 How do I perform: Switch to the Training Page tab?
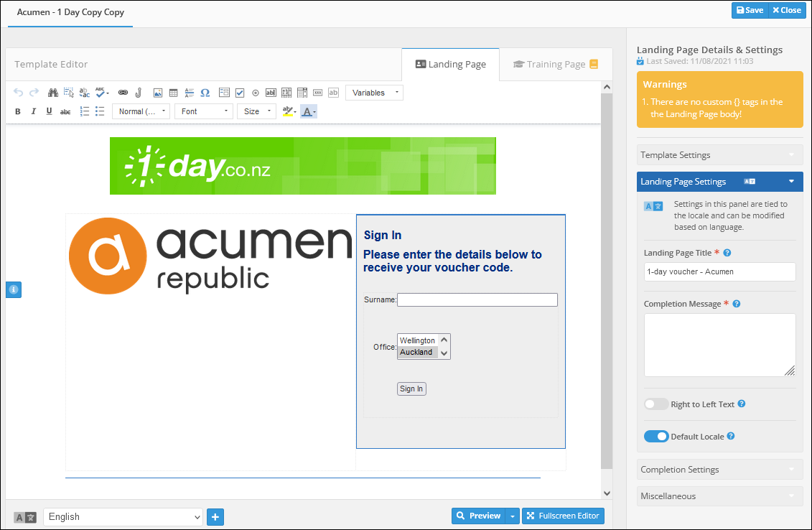coord(556,64)
